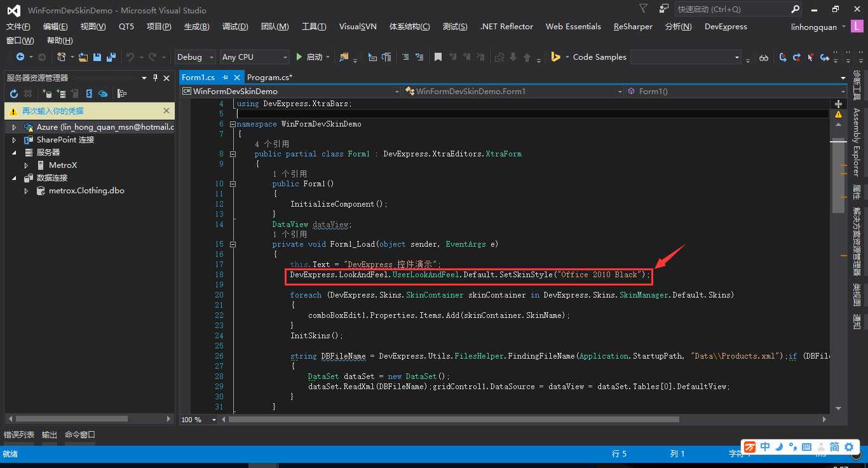Collapse the class Form1 code region
Viewport: 868px width, 468px height.
click(233, 154)
